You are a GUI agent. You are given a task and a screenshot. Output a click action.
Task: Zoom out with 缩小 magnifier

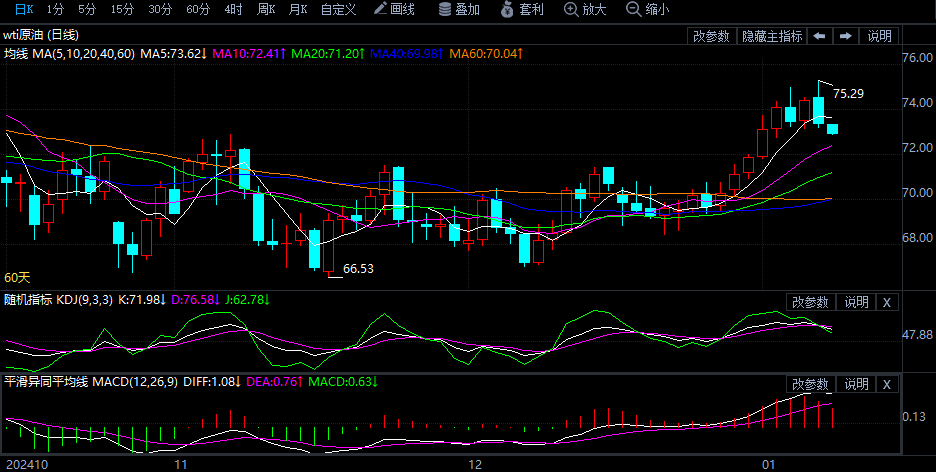pyautogui.click(x=647, y=9)
